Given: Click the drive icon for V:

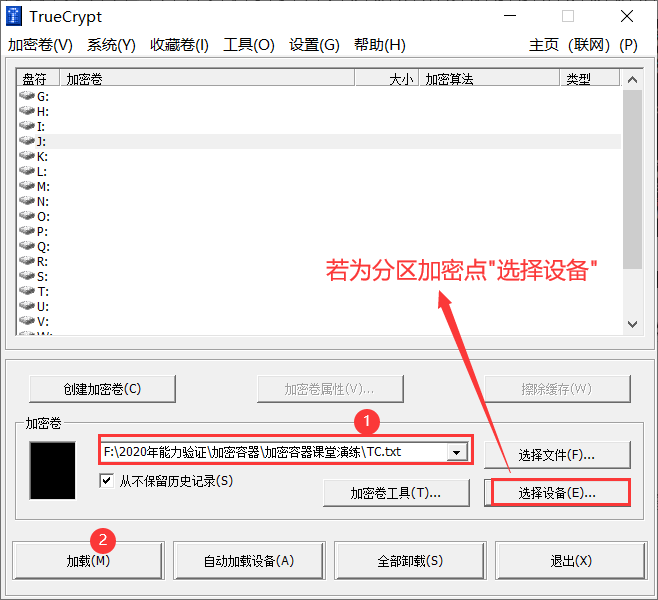Looking at the screenshot, I should click(27, 321).
